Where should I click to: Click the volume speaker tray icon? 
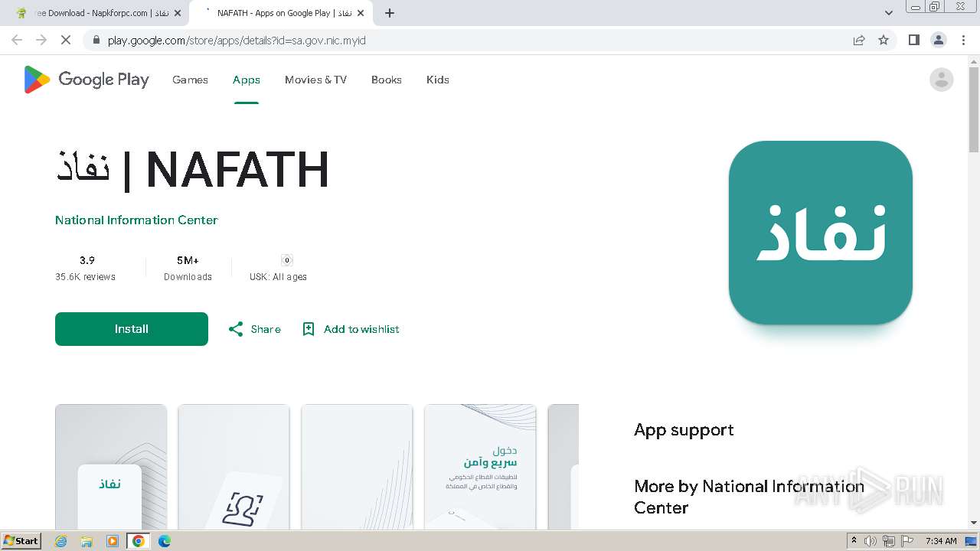point(871,541)
